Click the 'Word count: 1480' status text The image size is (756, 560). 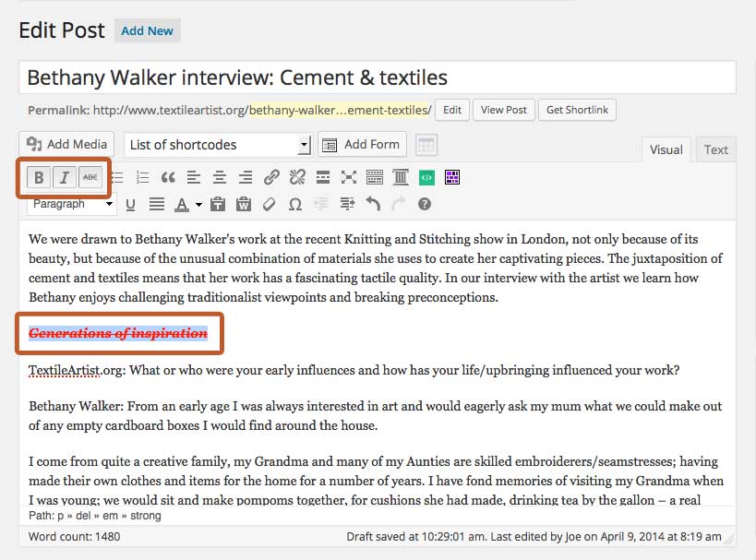74,536
